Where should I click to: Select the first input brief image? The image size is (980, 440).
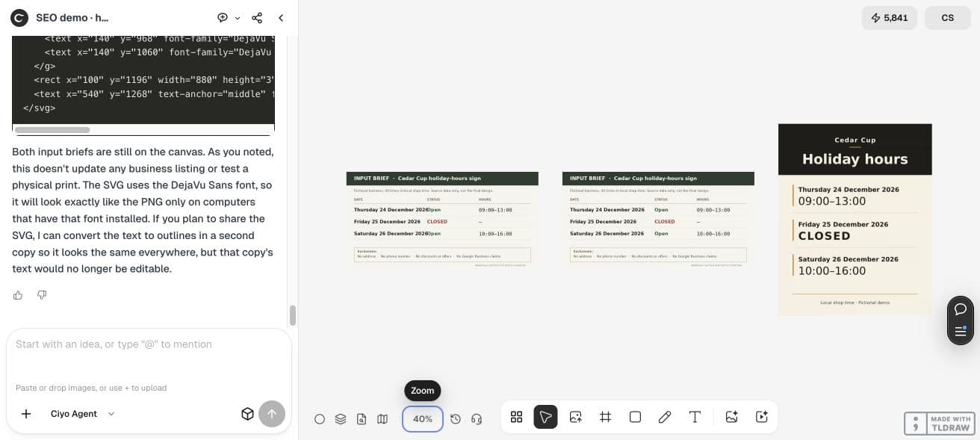(x=442, y=220)
